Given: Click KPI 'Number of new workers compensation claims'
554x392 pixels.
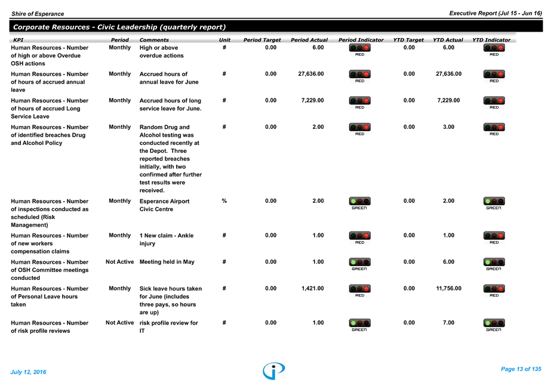Looking at the screenshot, I should click(x=50, y=243).
